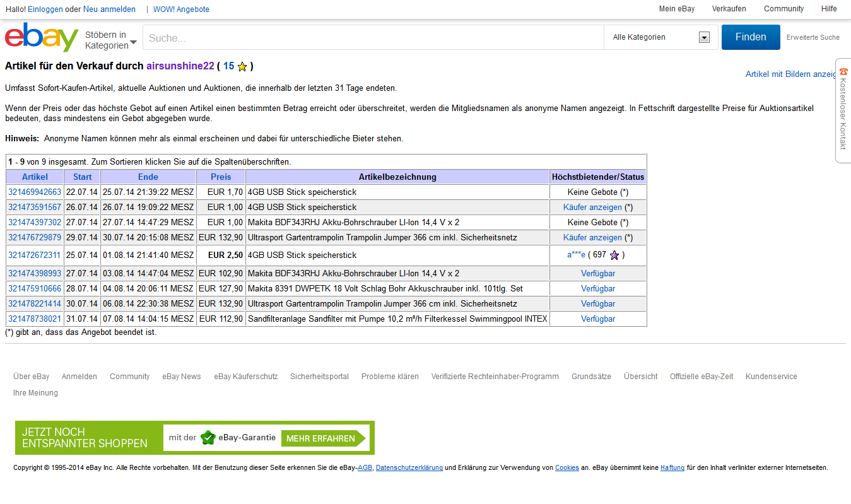
Task: Open the Sicherheitsportal footer link
Action: [319, 377]
